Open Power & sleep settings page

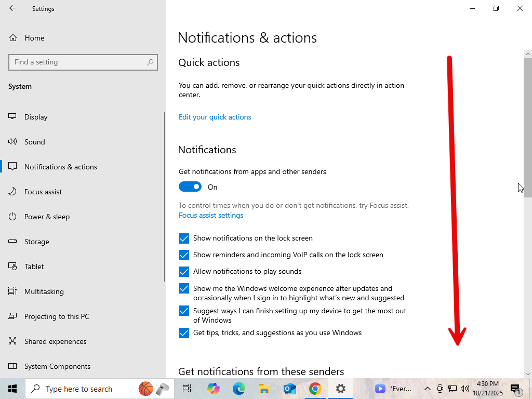click(47, 217)
